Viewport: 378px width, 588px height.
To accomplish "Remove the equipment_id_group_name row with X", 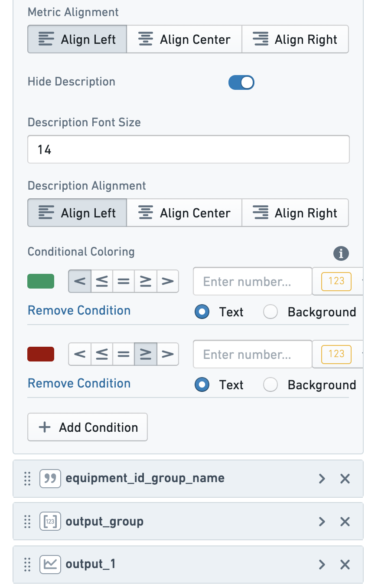I will (345, 479).
